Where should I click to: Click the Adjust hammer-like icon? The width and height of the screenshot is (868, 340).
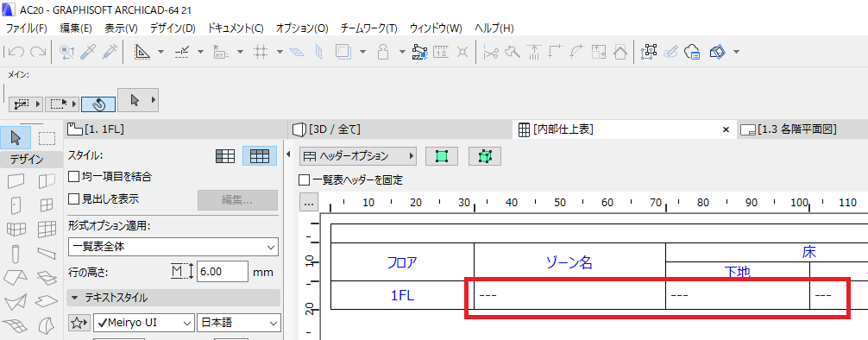click(x=513, y=52)
